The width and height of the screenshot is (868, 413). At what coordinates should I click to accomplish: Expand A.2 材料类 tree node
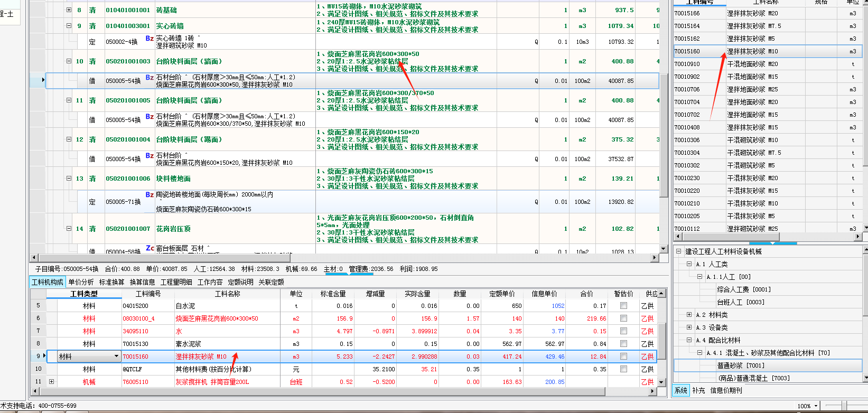pyautogui.click(x=689, y=315)
